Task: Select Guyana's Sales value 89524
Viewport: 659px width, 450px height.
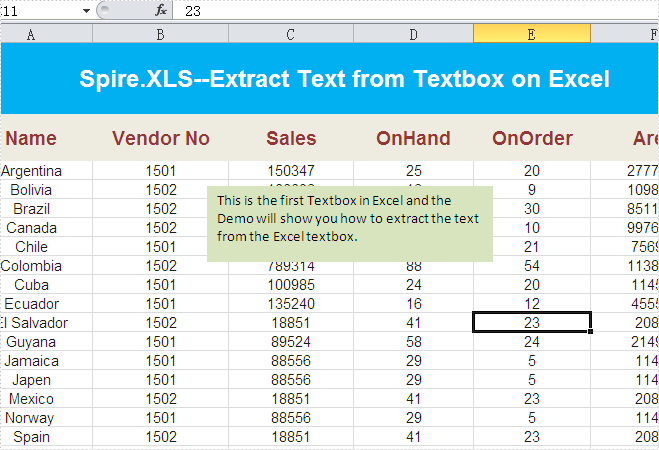Action: [x=291, y=342]
